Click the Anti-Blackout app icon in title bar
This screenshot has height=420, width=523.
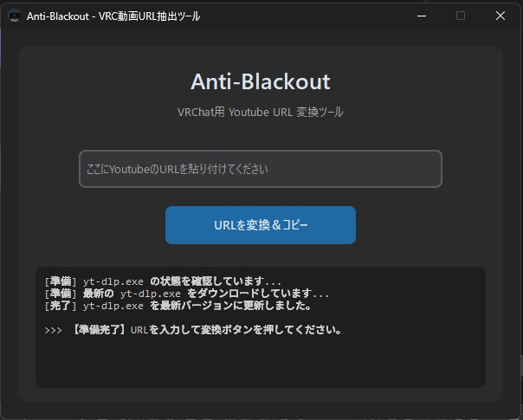point(15,16)
